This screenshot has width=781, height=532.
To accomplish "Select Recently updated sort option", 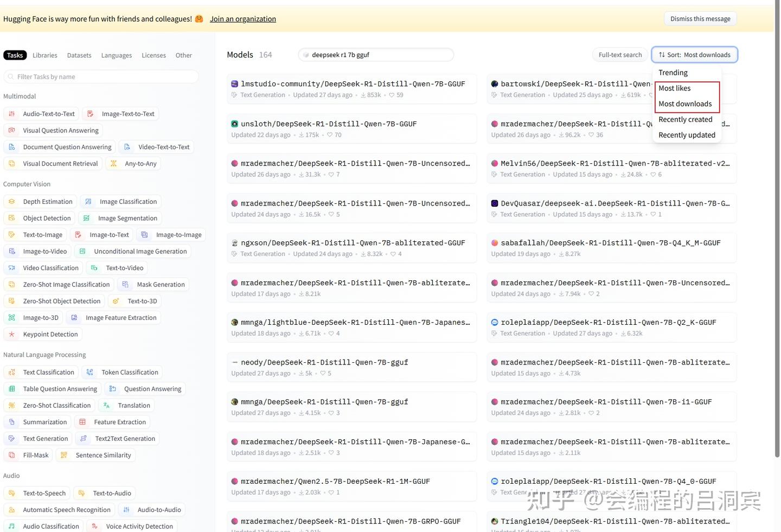I will (687, 135).
